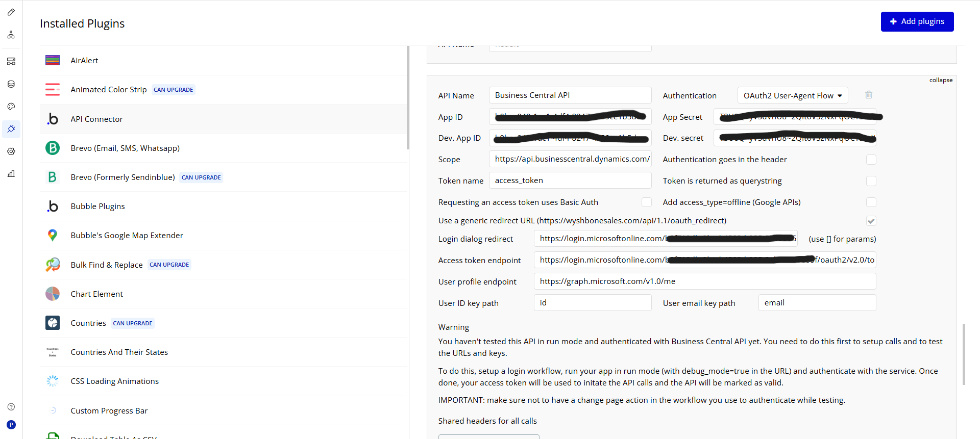Open the Design tab pencil icon
This screenshot has width=980, height=439.
11,12
